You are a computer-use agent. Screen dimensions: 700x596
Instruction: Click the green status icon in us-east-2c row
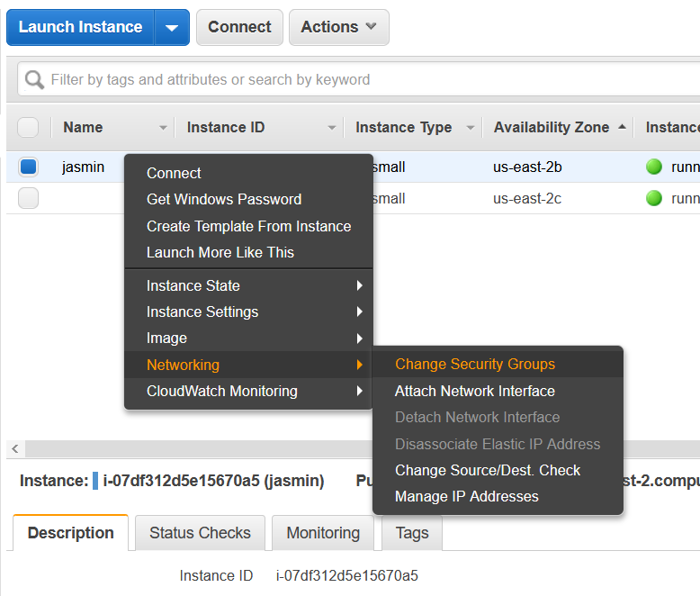654,198
